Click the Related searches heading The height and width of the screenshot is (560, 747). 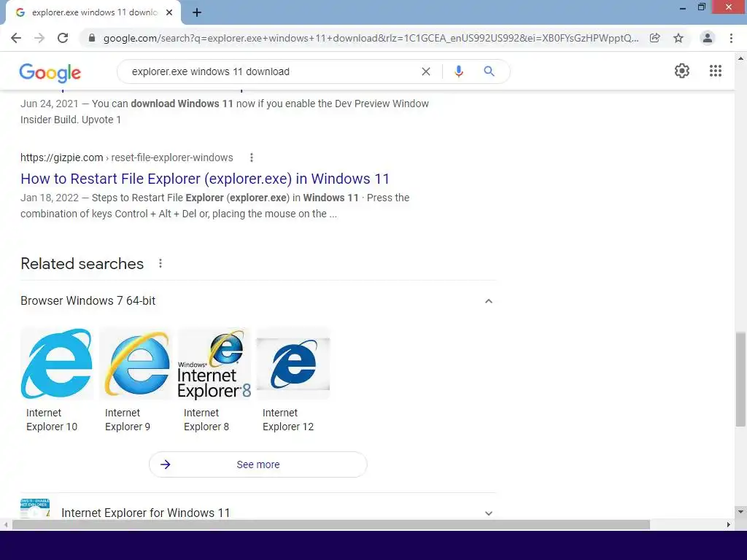tap(82, 263)
